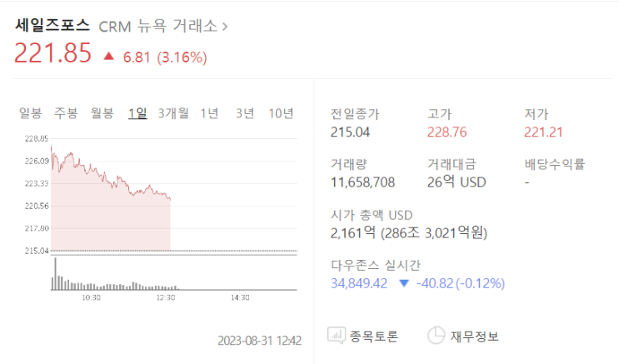This screenshot has height=364, width=619.
Task: Select the 3개월 chart range
Action: click(173, 113)
